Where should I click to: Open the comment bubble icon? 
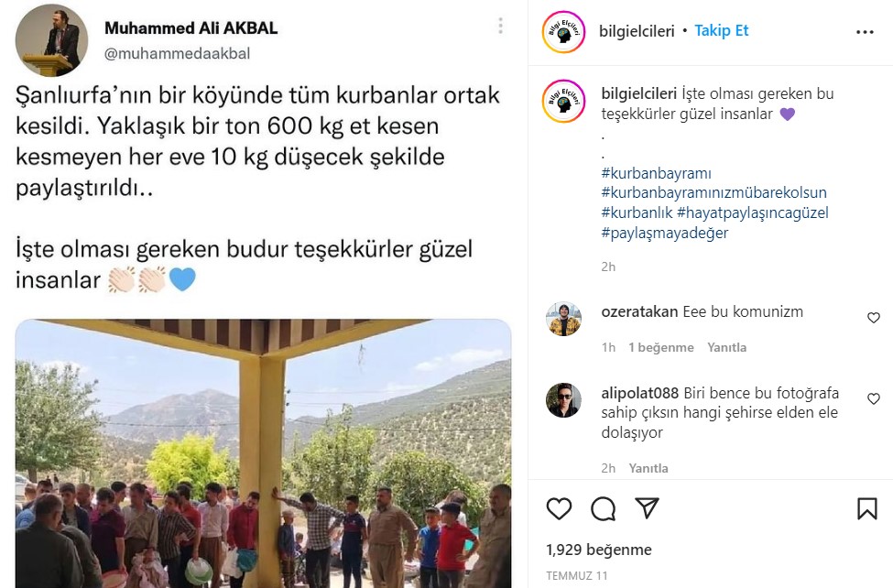pos(603,509)
